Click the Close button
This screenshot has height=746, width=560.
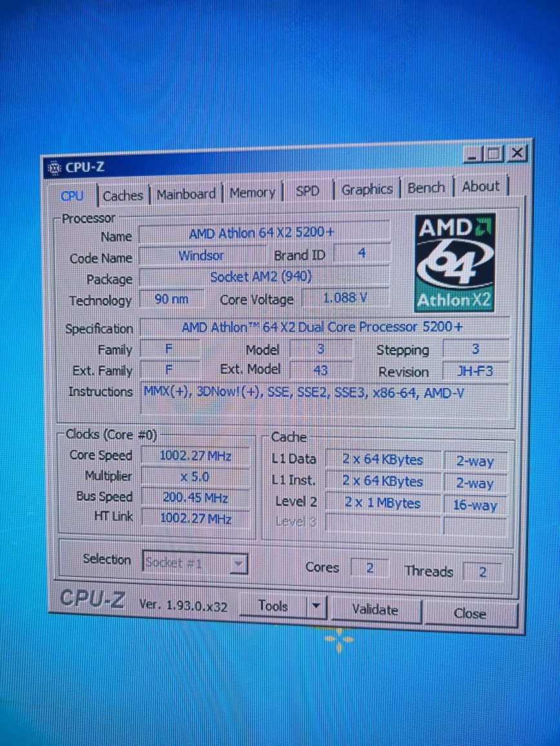470,614
